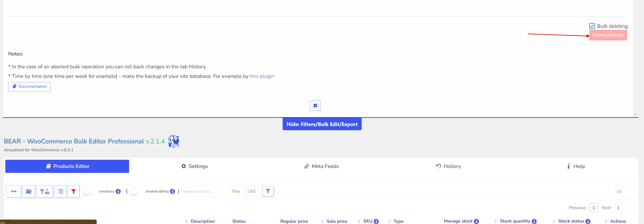The height and width of the screenshot is (224, 644).
Task: Click the go-to-page number input field
Action: coord(626,208)
